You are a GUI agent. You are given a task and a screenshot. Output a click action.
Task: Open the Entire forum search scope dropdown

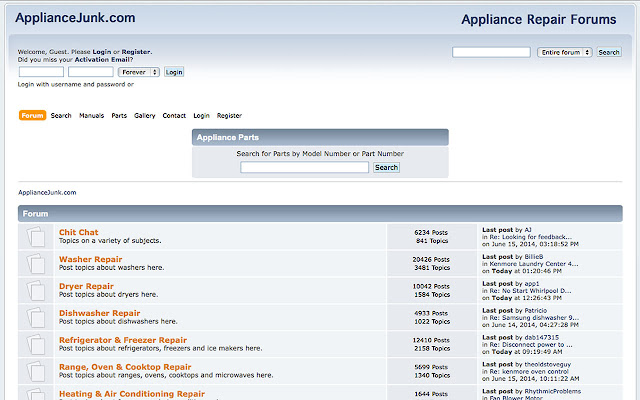click(564, 52)
